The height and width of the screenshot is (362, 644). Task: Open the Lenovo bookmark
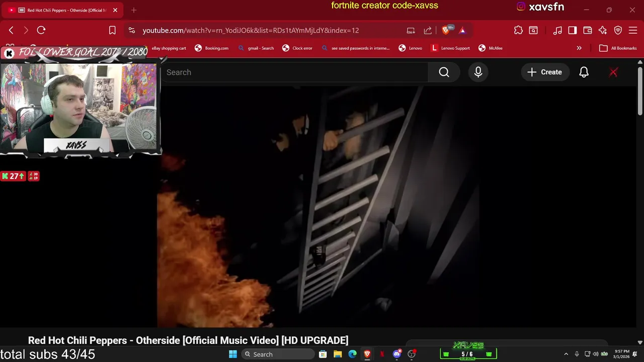[411, 48]
